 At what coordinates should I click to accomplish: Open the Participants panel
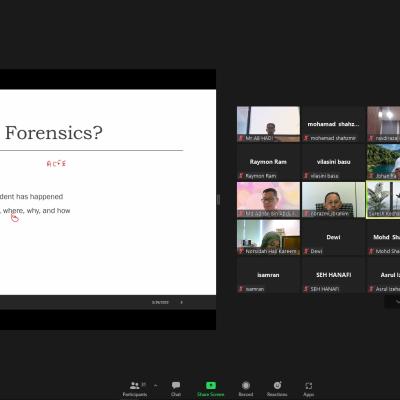tap(135, 389)
